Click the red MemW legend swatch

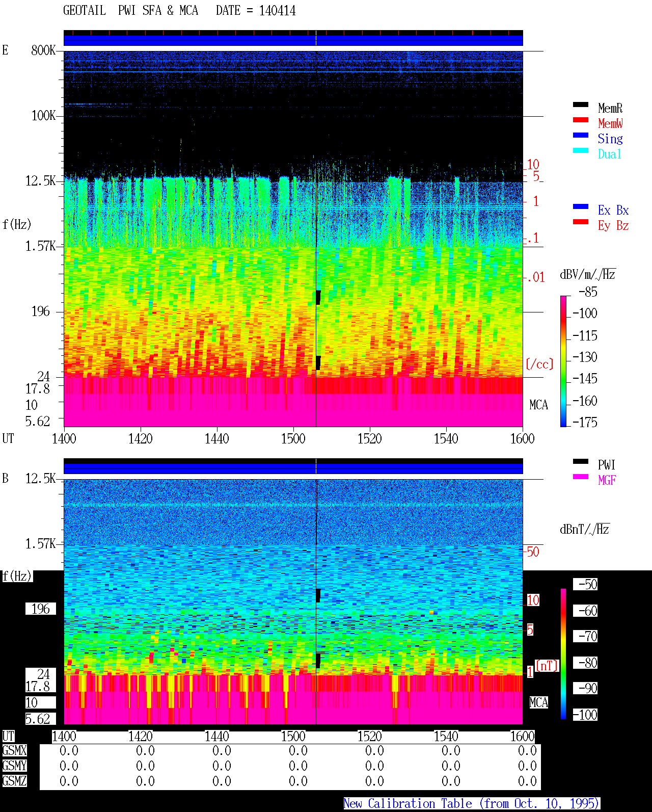point(580,120)
